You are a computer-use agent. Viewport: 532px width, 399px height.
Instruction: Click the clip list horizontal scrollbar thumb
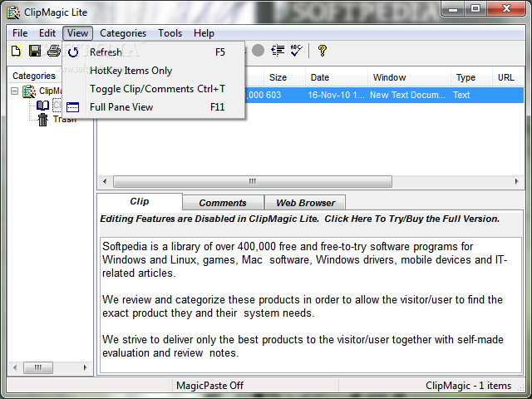[x=253, y=181]
